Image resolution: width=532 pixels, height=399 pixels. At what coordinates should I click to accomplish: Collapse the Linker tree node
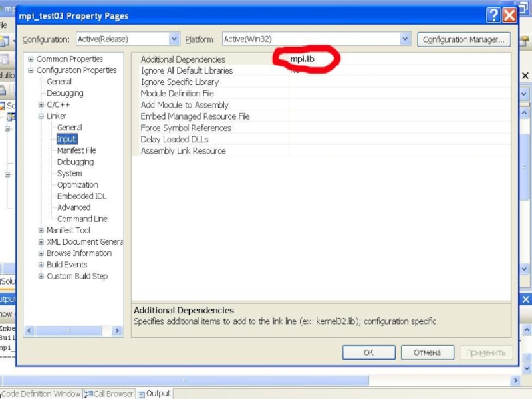coord(41,116)
